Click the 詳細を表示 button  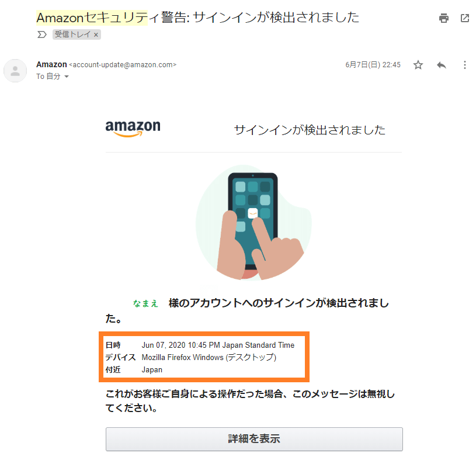pyautogui.click(x=254, y=439)
